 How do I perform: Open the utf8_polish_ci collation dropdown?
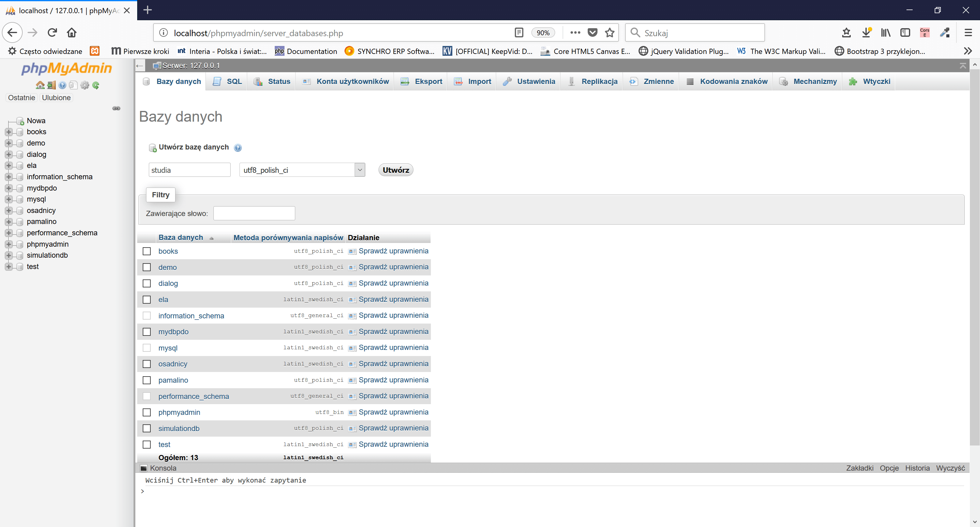pos(302,170)
